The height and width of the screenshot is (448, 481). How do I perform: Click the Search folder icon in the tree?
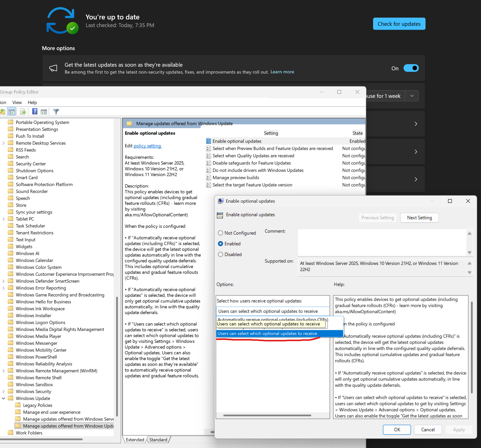[x=10, y=156]
